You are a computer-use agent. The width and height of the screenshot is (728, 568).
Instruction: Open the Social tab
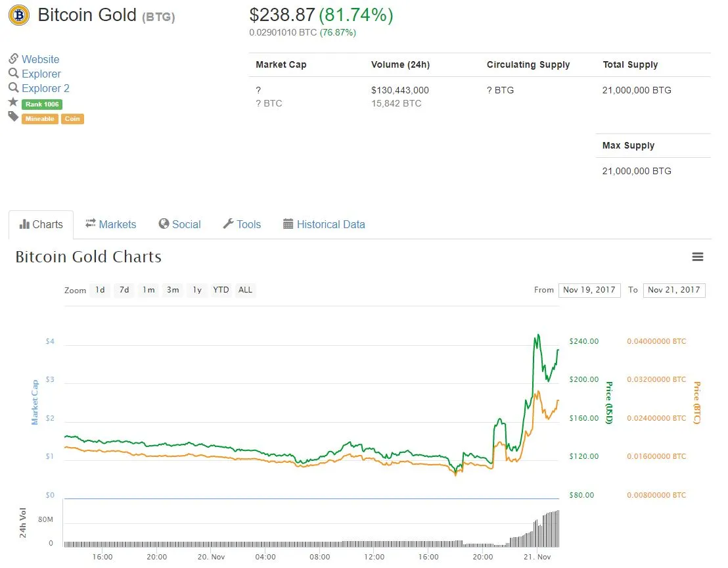pyautogui.click(x=179, y=225)
